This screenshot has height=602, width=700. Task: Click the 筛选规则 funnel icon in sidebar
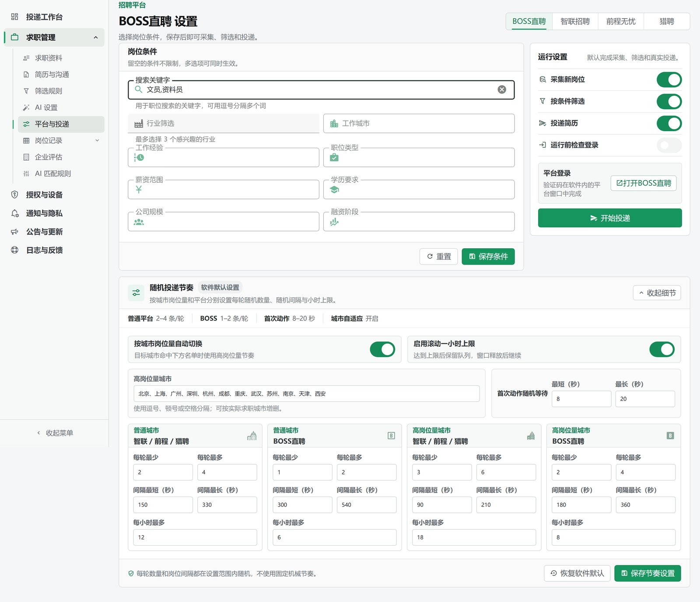pos(26,91)
